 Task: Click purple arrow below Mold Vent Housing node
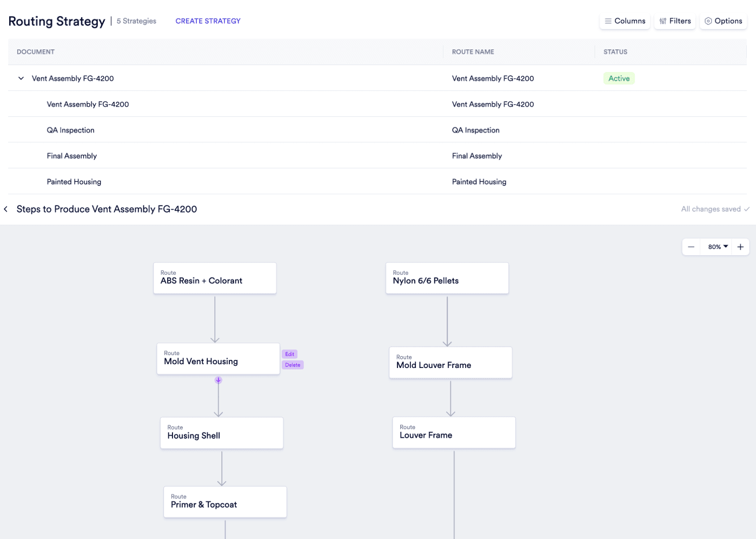[218, 380]
